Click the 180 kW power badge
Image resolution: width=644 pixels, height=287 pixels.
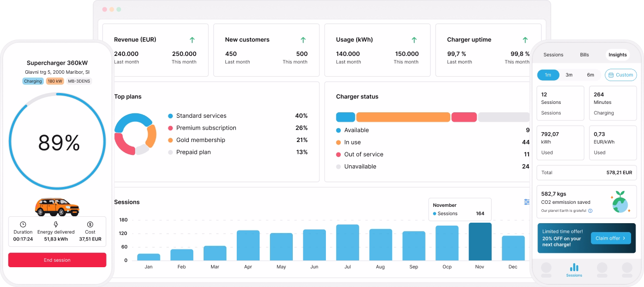click(55, 81)
